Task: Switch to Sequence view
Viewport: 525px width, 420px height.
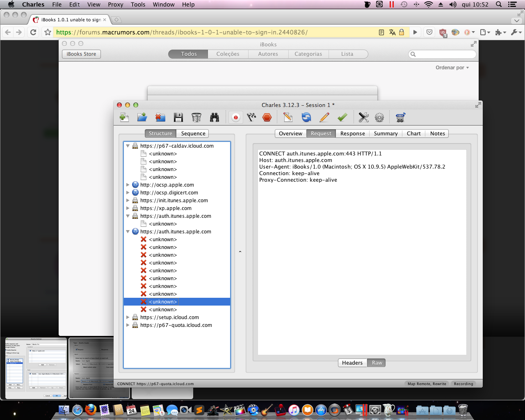Action: click(x=193, y=133)
